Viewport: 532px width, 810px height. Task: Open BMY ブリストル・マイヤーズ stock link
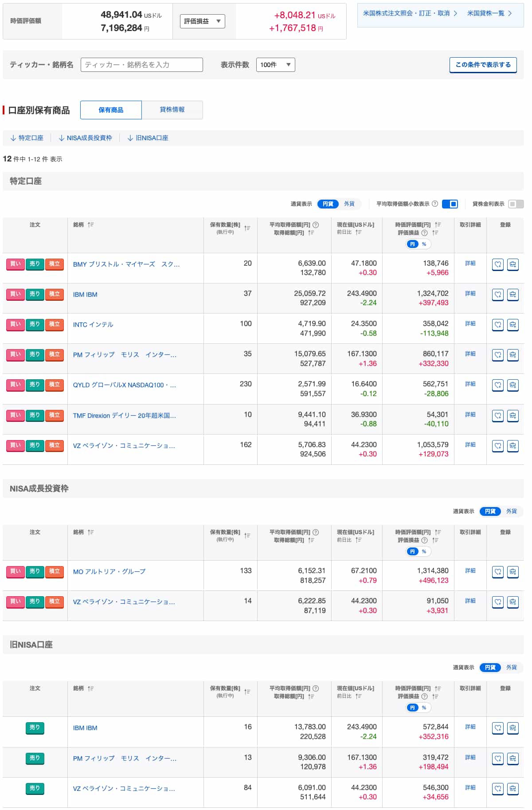point(126,264)
